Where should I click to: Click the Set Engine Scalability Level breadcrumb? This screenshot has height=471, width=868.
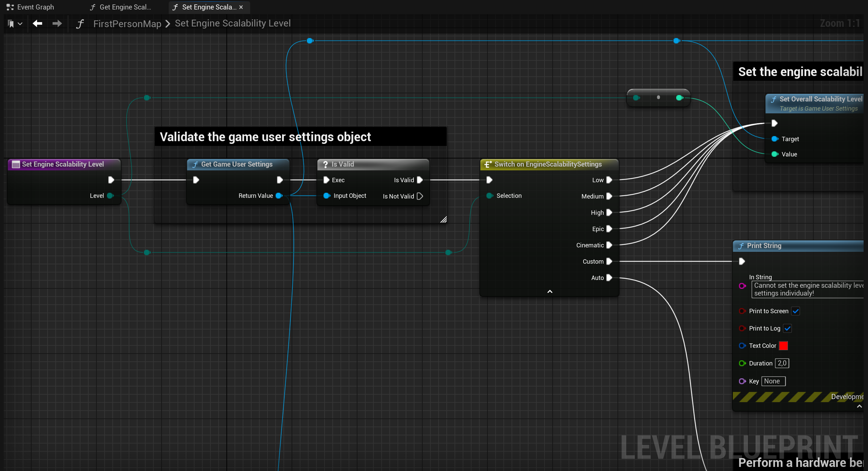point(233,23)
